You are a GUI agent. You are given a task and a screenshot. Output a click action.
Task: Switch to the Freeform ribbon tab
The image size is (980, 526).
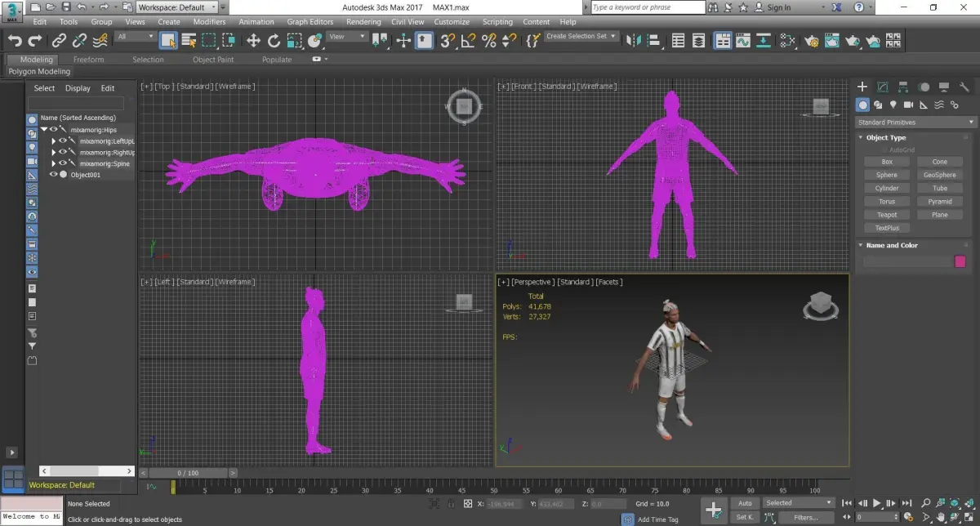click(x=88, y=60)
